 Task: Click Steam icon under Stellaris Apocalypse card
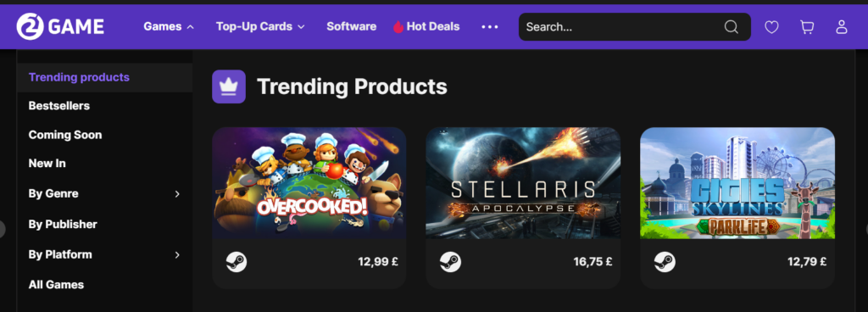[x=451, y=262]
